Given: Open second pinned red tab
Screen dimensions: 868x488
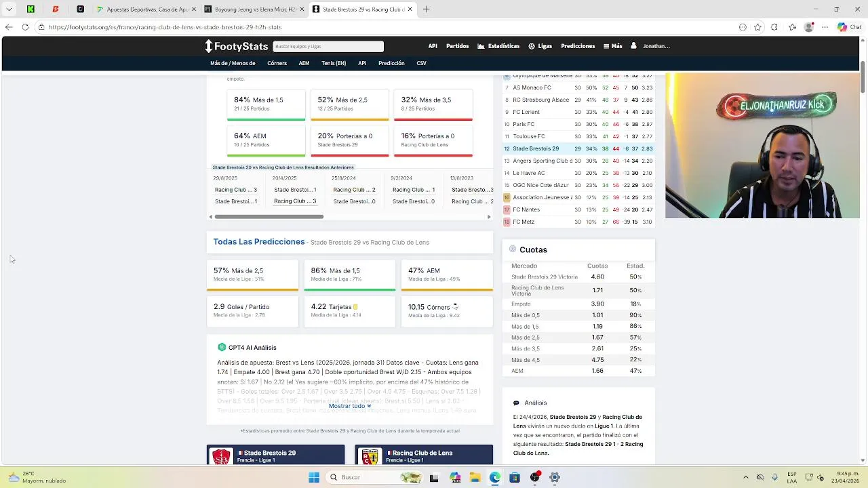Looking at the screenshot, I should [56, 9].
